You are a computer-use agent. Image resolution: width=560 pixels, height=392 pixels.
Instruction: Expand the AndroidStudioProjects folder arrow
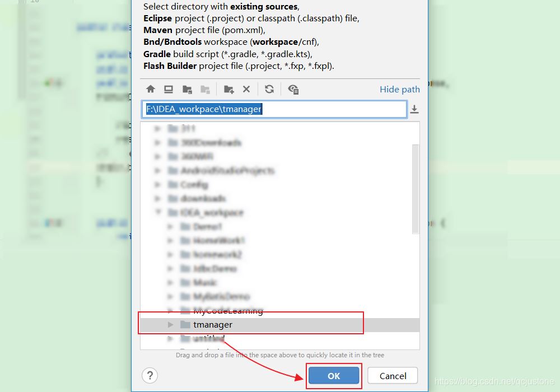158,171
